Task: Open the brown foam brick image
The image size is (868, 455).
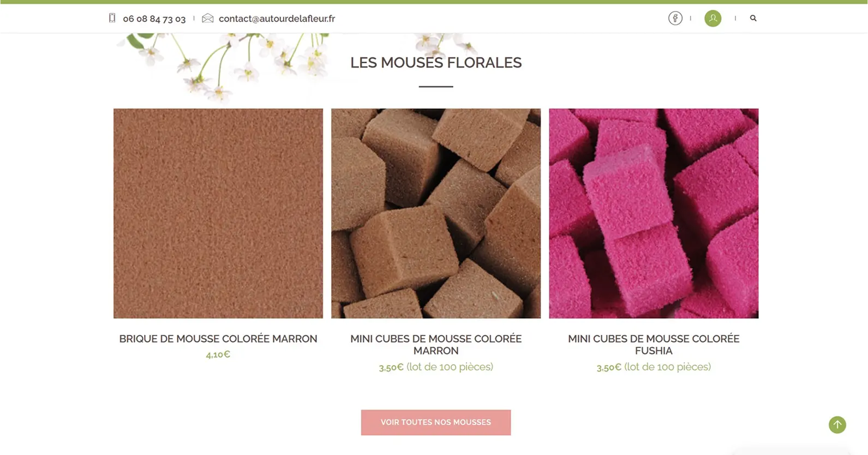Action: pos(218,213)
